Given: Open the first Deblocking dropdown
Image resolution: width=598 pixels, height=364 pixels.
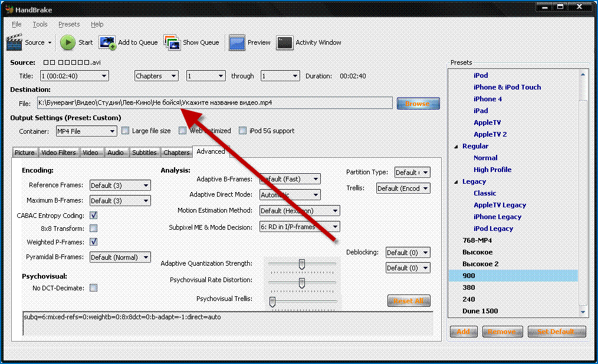Looking at the screenshot, I should (408, 253).
